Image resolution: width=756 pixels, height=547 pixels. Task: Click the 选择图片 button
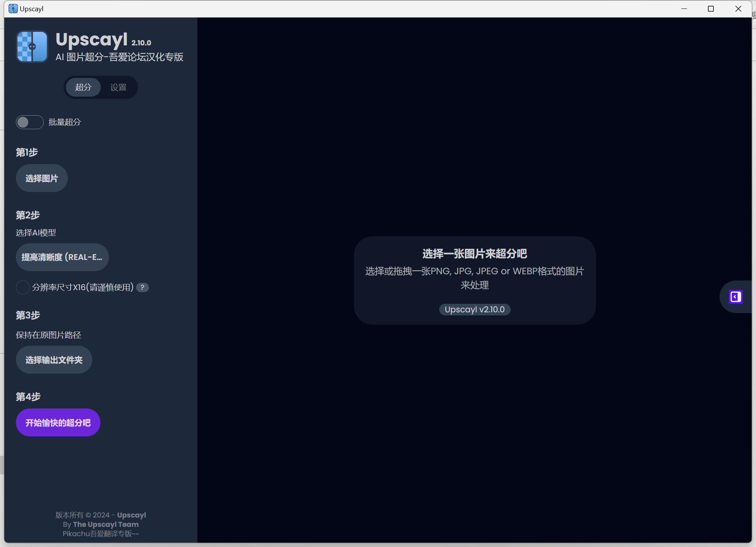42,178
